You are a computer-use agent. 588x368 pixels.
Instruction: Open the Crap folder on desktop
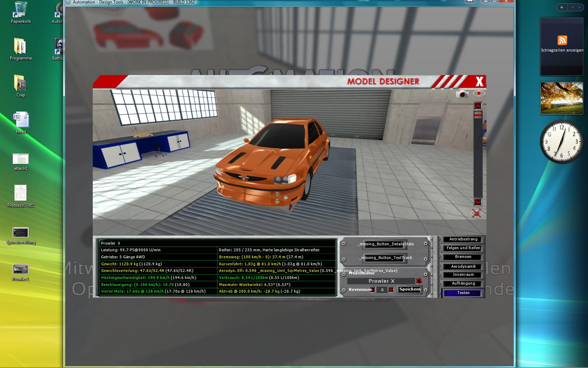(x=21, y=86)
